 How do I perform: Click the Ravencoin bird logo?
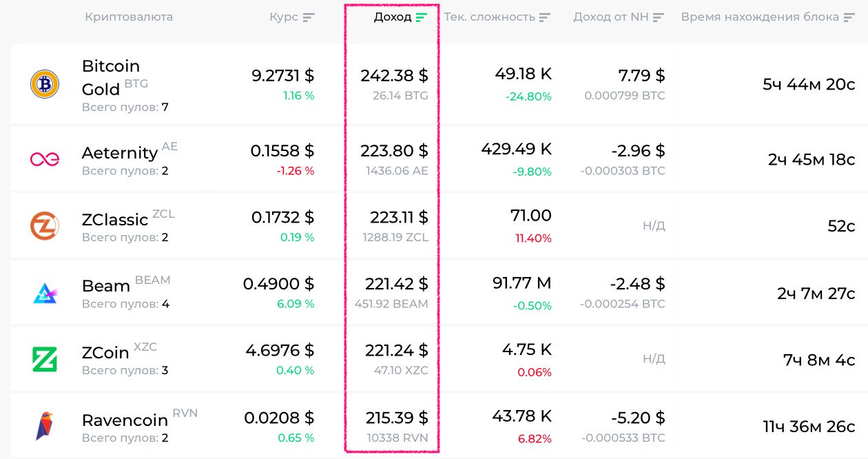coord(45,427)
